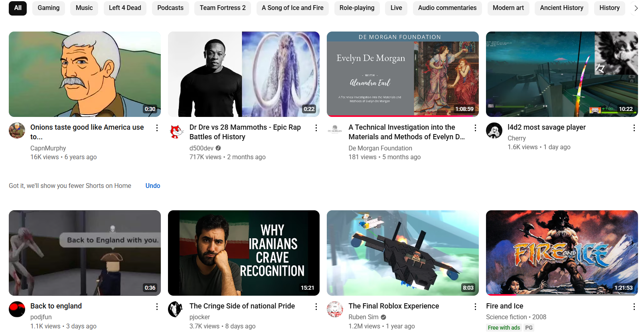
Task: Open A Technical Investigation into the Materials title
Action: pyautogui.click(x=407, y=132)
